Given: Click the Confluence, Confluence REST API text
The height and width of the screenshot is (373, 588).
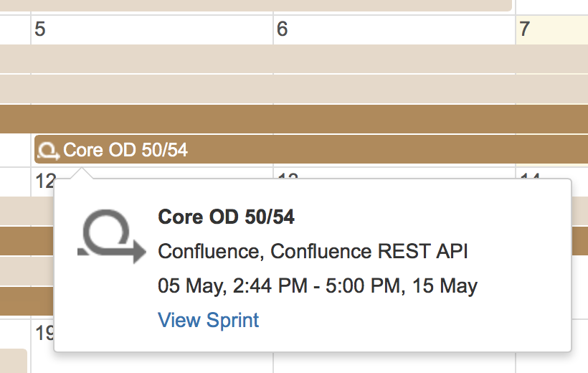Looking at the screenshot, I should point(313,252).
